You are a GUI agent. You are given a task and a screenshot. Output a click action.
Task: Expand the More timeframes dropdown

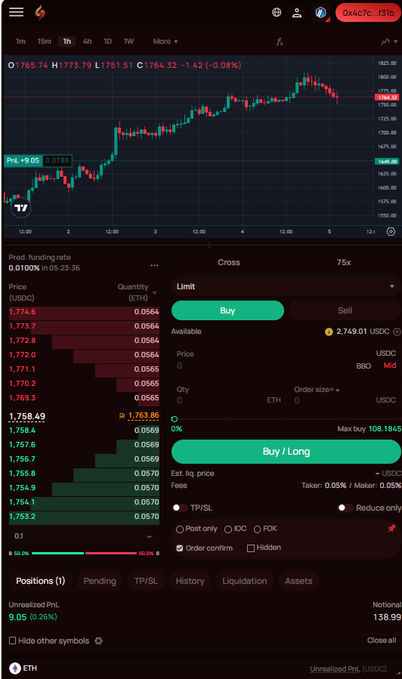[x=165, y=42]
